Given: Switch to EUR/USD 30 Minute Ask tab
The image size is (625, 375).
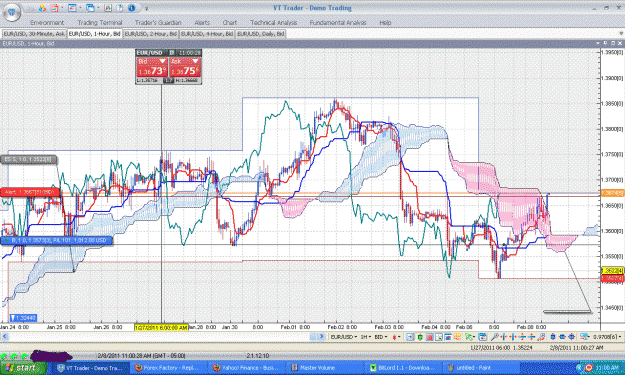Looking at the screenshot, I should [34, 34].
